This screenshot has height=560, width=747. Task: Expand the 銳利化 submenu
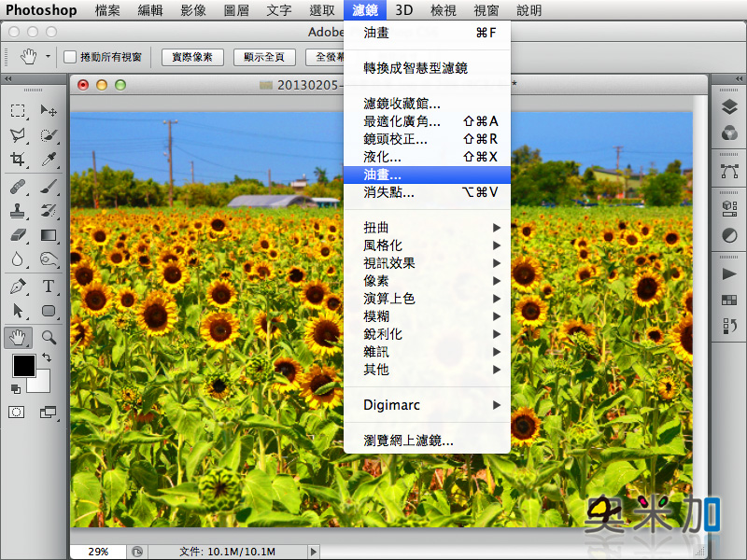(427, 334)
